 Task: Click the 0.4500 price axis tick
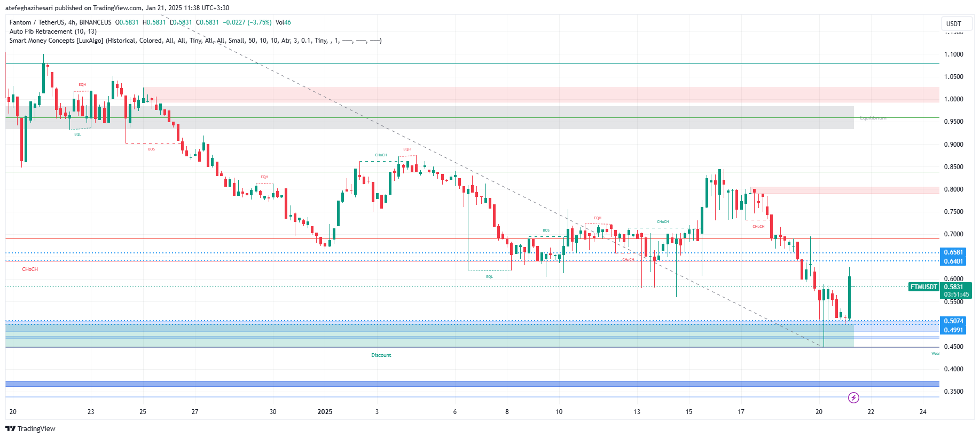coord(954,347)
